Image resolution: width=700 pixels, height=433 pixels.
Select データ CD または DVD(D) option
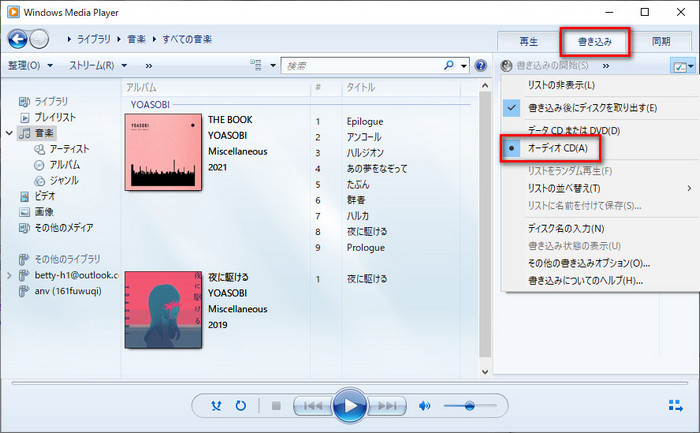click(574, 130)
